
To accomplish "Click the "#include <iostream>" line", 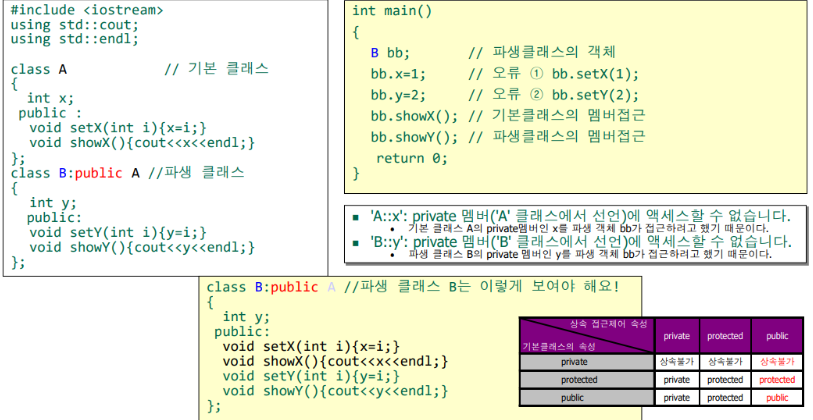I will point(87,10).
